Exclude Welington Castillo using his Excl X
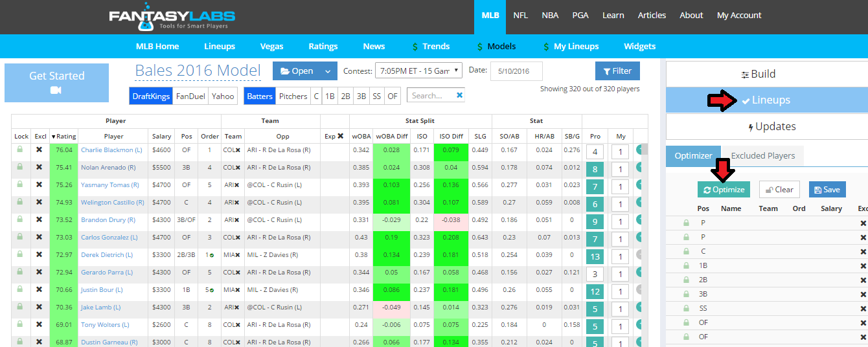 tap(39, 202)
